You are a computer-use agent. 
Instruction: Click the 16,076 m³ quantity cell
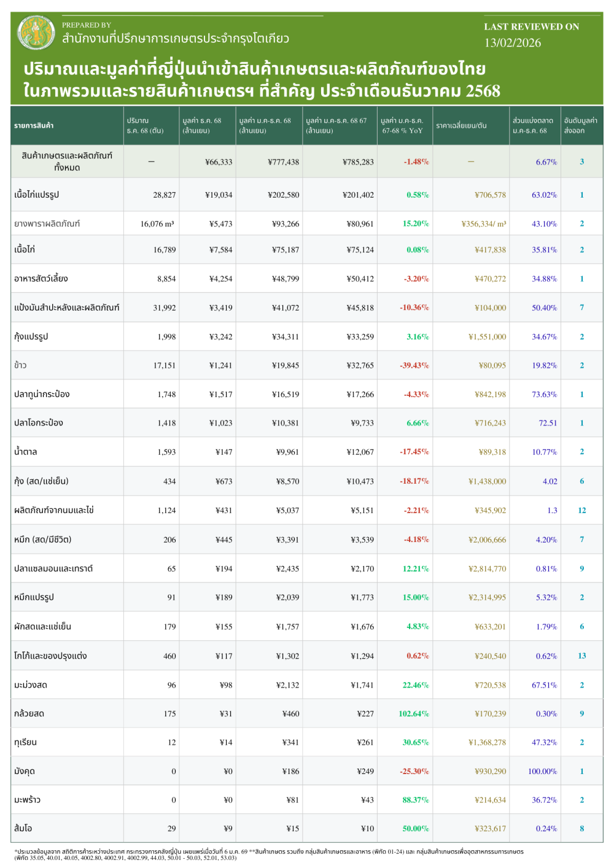point(157,224)
